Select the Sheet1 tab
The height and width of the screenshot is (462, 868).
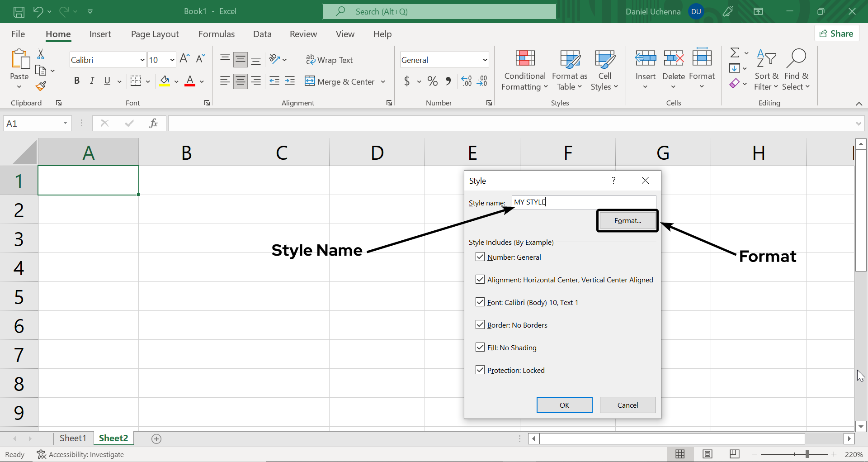[x=73, y=438]
